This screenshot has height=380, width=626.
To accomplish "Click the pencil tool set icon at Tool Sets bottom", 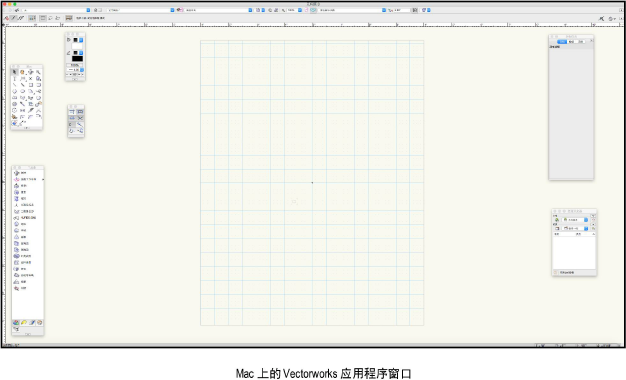I will (32, 323).
